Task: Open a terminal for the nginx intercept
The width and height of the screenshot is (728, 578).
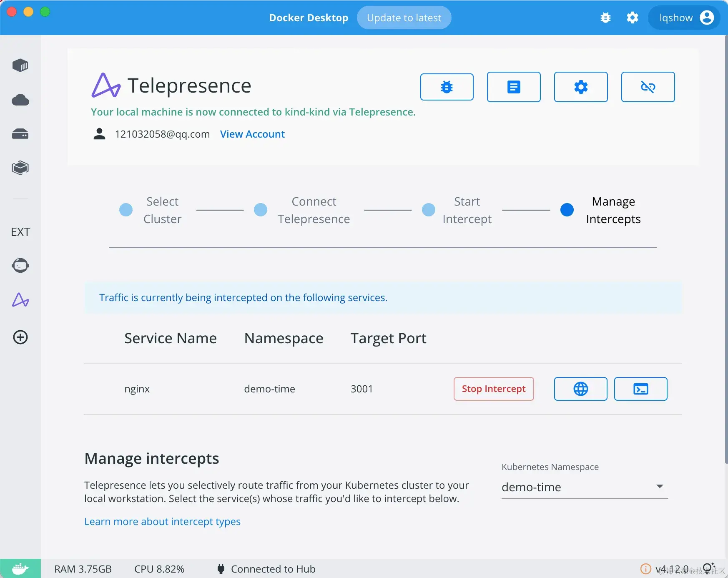Action: [x=640, y=389]
